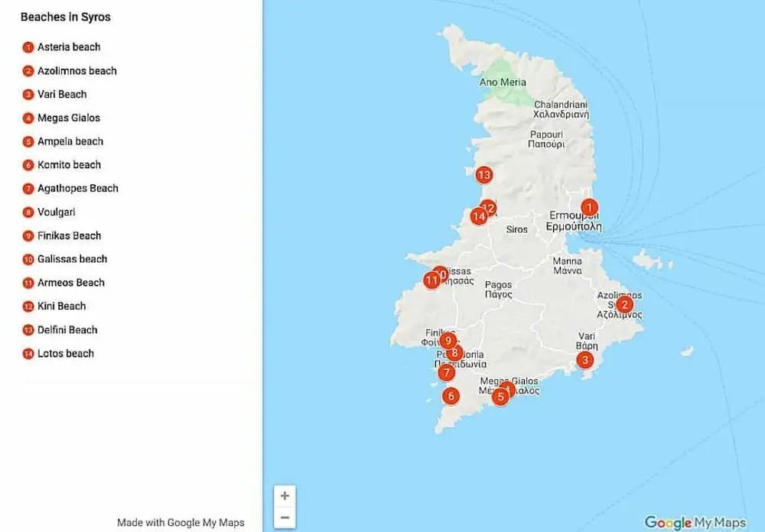Viewport: 765px width, 532px height.
Task: Choose Megas Gialos in the beach list
Action: pos(68,118)
